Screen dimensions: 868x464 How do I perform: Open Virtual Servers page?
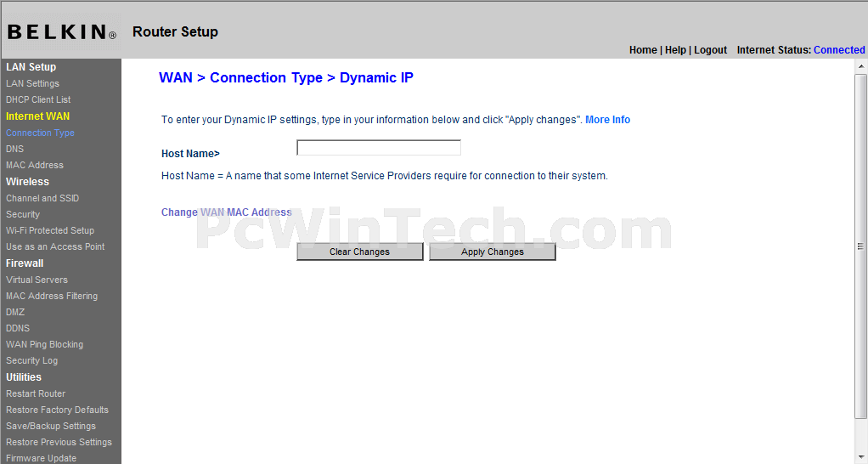point(37,280)
